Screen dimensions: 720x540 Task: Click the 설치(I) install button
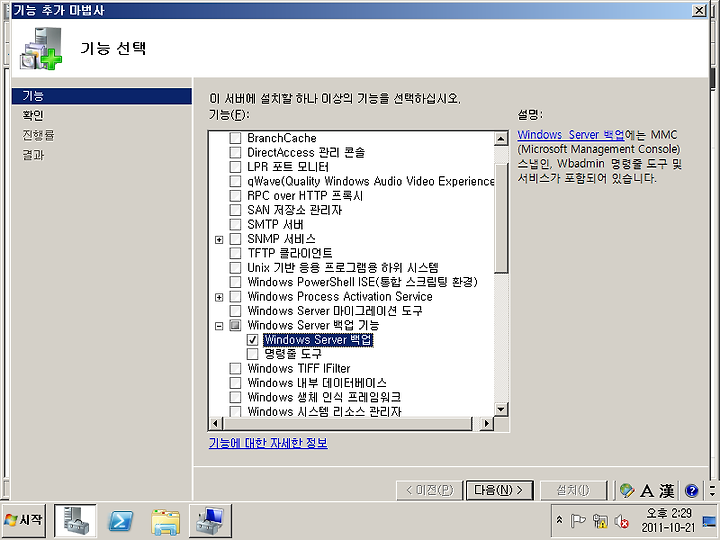click(573, 490)
